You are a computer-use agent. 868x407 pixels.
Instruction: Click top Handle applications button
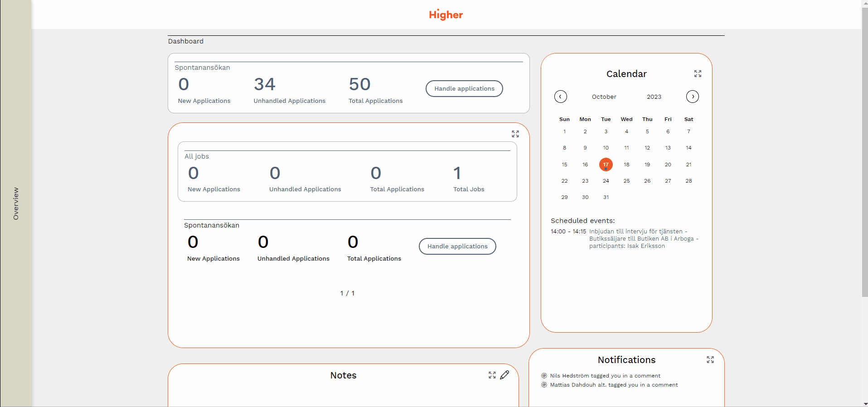coord(464,89)
